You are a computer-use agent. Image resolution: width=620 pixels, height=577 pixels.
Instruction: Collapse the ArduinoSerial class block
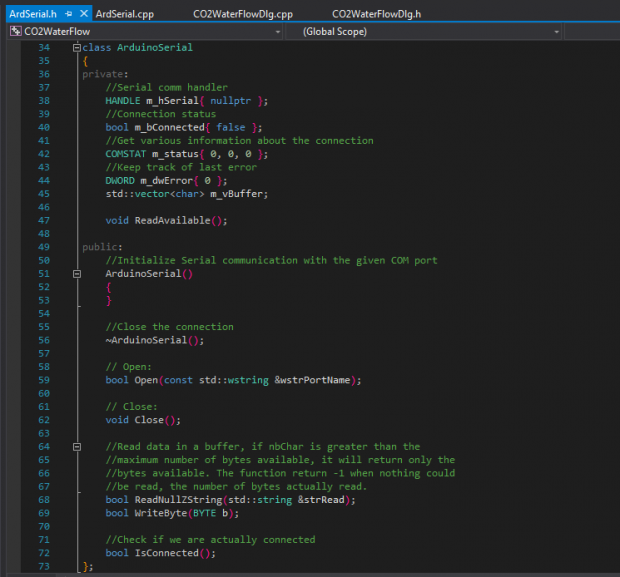click(x=77, y=48)
